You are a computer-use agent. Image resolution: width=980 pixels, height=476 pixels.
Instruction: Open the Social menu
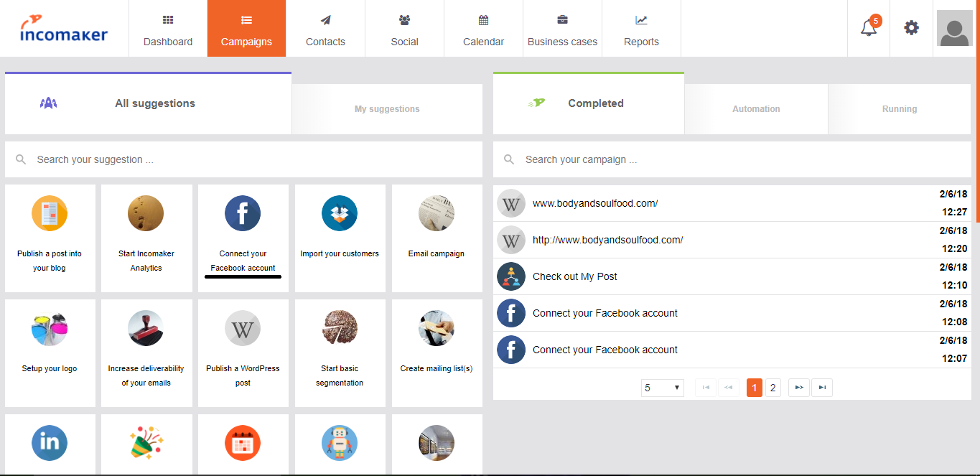pos(404,29)
